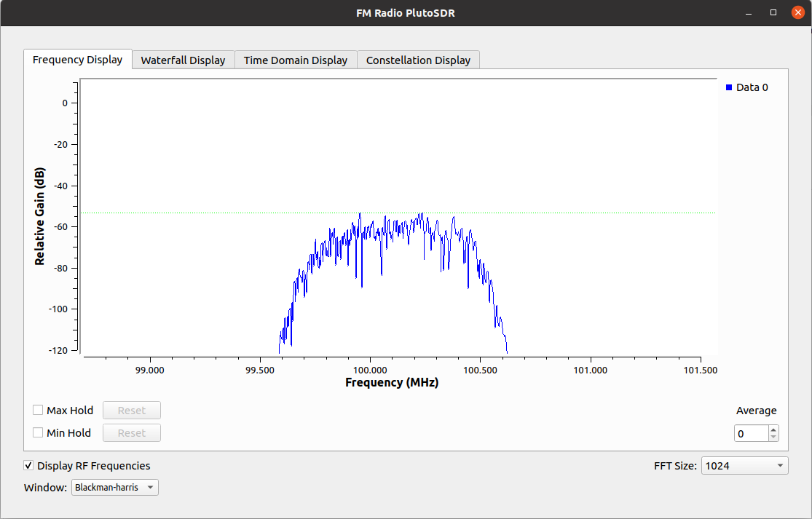Switch to the Waterfall Display tab

point(183,60)
